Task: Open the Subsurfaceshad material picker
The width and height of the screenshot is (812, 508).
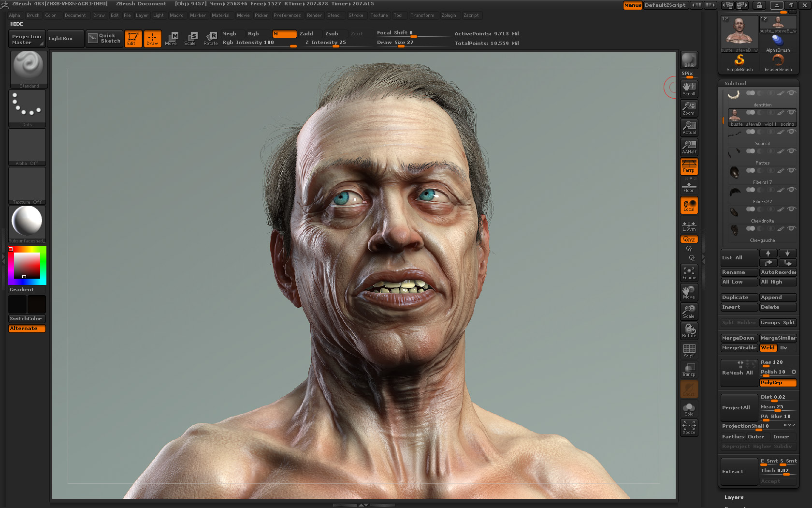Action: tap(27, 224)
